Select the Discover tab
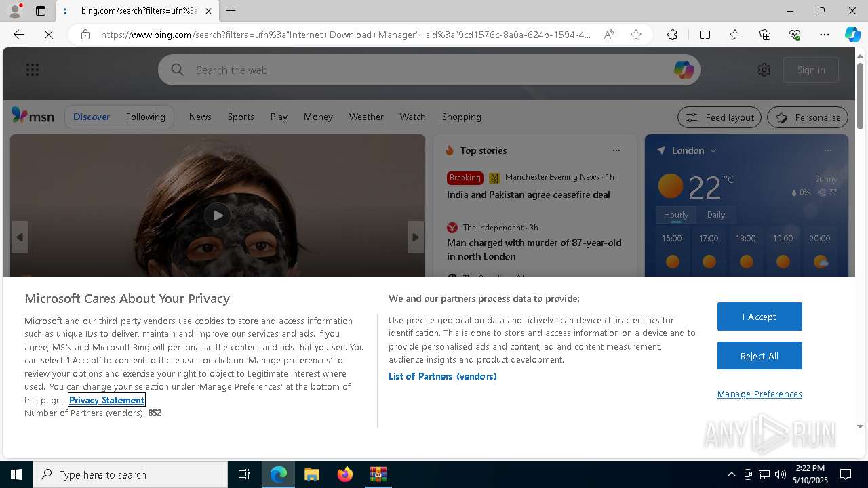The height and width of the screenshot is (488, 868). pyautogui.click(x=92, y=117)
